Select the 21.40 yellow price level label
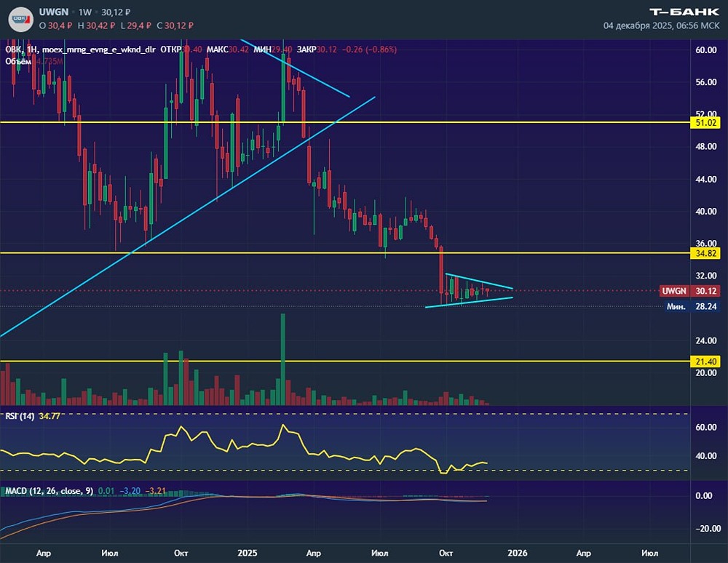Screen dimensions: 728x563 (x=705, y=362)
